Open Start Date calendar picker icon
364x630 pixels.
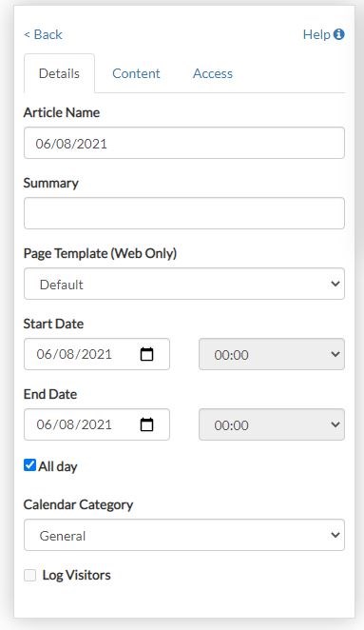tap(146, 354)
